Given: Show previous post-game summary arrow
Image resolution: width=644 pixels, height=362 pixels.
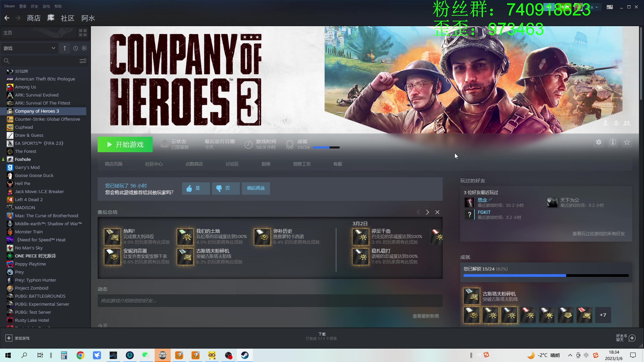Looking at the screenshot, I should click(x=418, y=212).
